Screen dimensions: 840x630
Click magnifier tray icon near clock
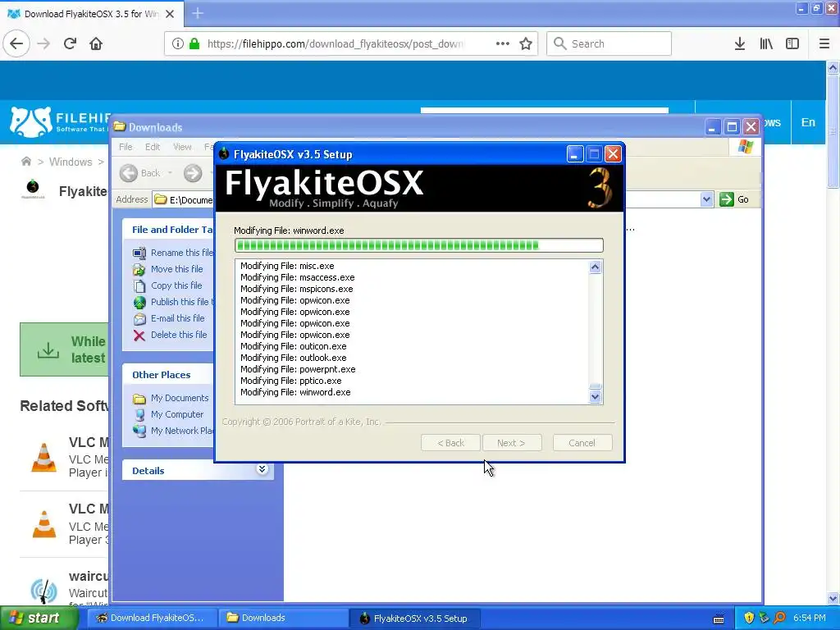[x=779, y=618]
